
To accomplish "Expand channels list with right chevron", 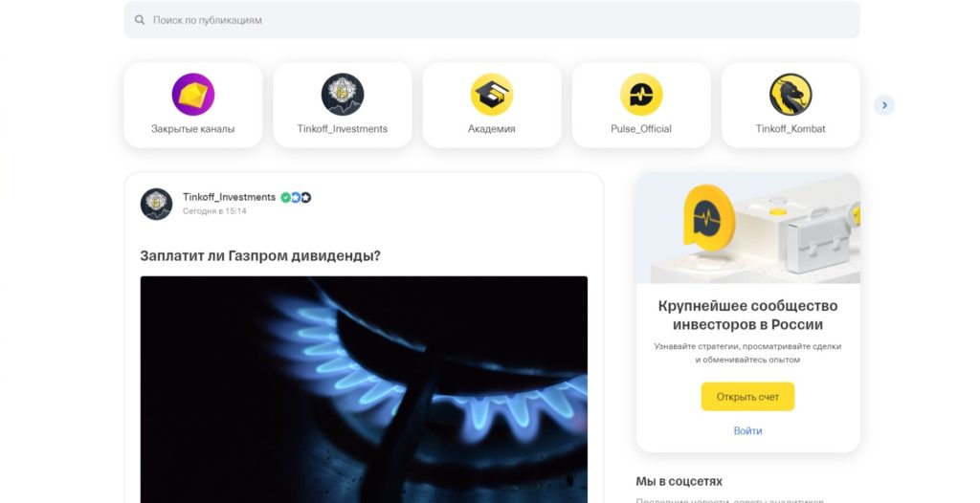I will tap(884, 105).
